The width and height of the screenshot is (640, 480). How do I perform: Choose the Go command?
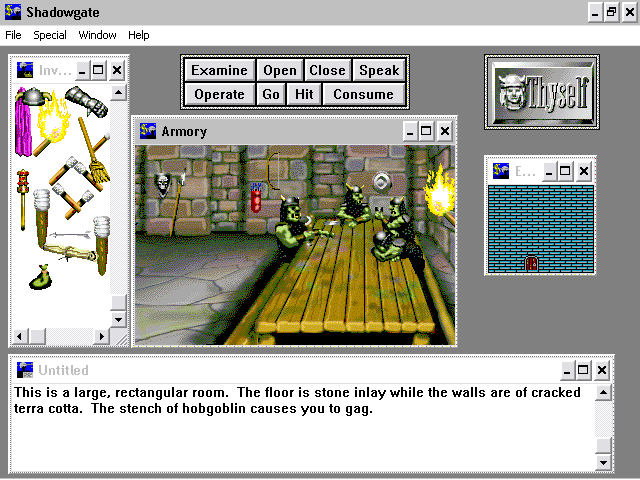pos(271,94)
